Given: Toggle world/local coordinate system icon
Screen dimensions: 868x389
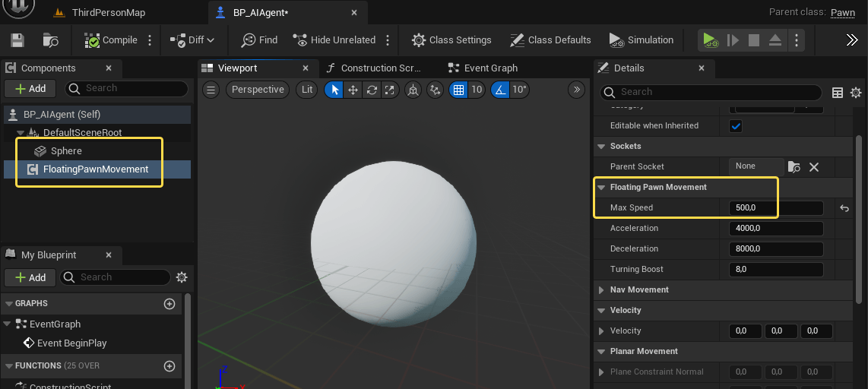Looking at the screenshot, I should tap(413, 90).
